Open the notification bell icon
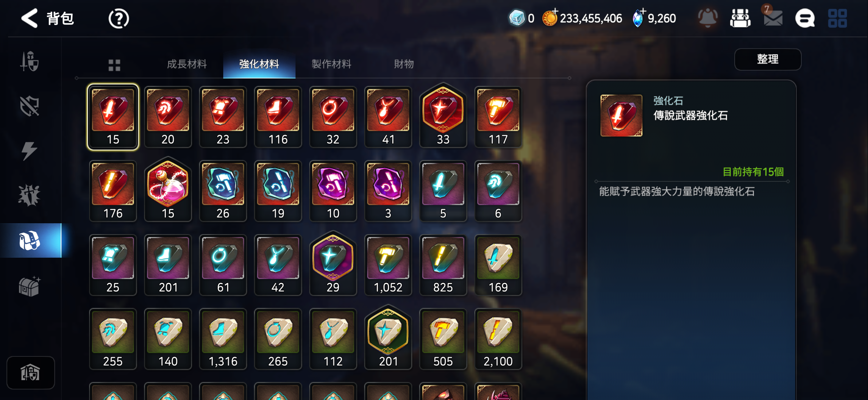 [x=708, y=18]
